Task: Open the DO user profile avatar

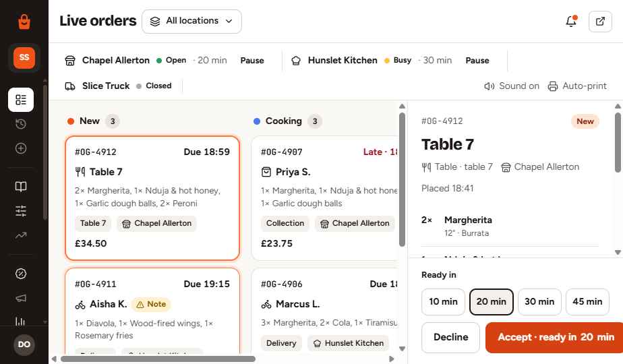Action: click(x=24, y=344)
